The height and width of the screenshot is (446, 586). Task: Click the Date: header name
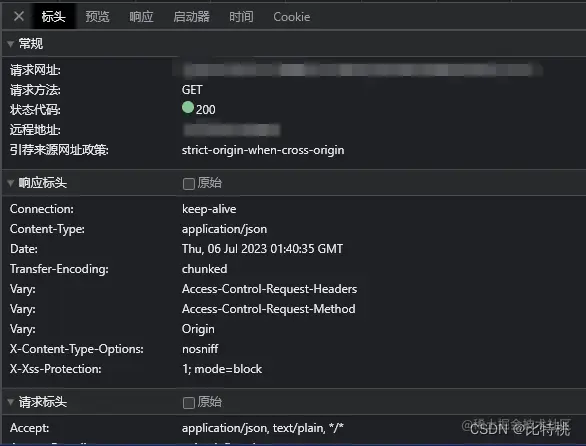point(24,249)
